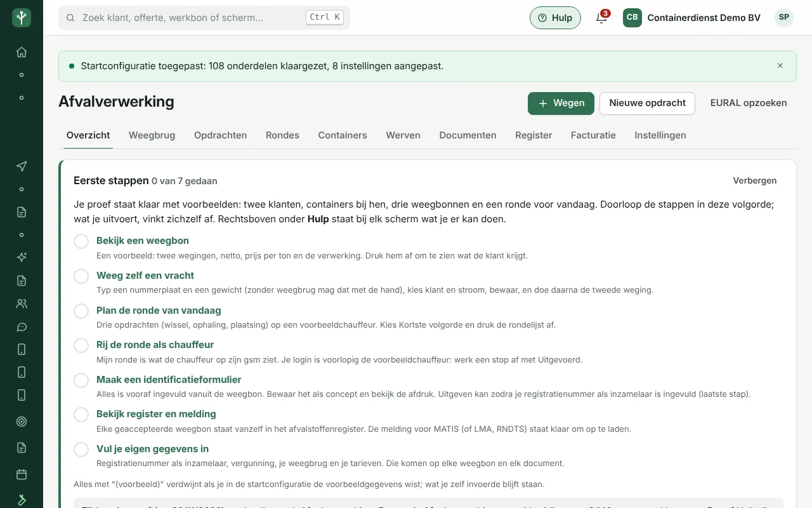Open the people icon in the sidebar
This screenshot has height=508, width=812.
click(22, 304)
